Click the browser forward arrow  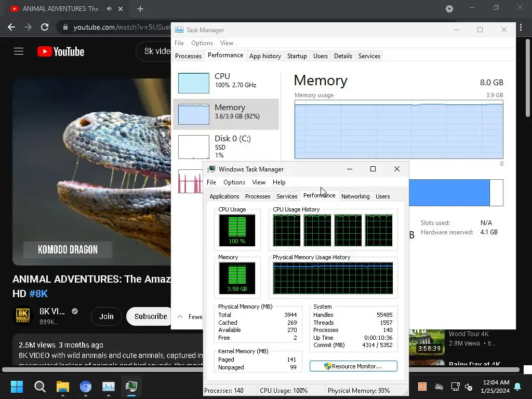[28, 27]
